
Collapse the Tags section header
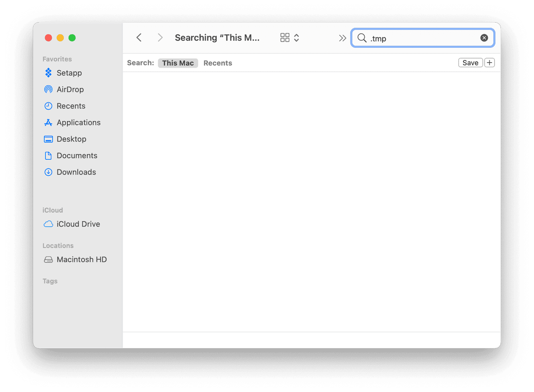pyautogui.click(x=50, y=281)
